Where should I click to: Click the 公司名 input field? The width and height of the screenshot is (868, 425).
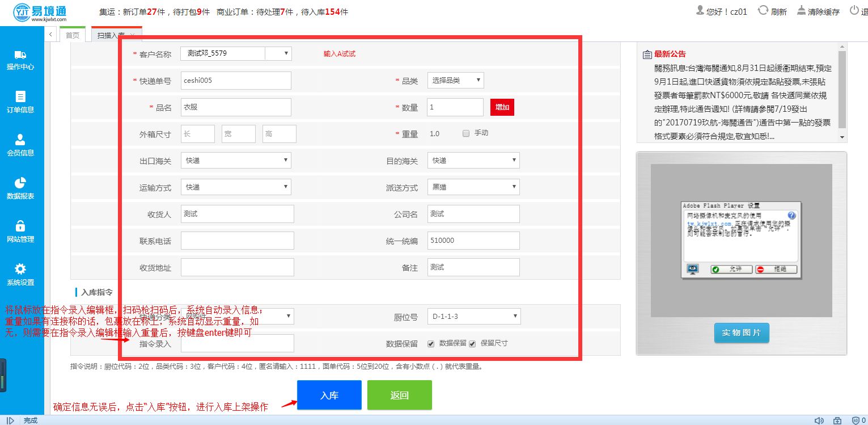click(x=473, y=214)
